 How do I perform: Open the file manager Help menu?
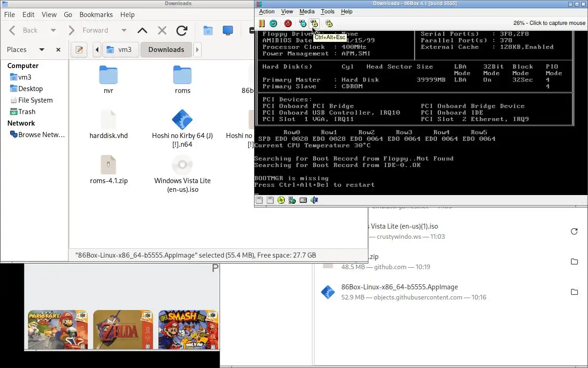tap(127, 15)
